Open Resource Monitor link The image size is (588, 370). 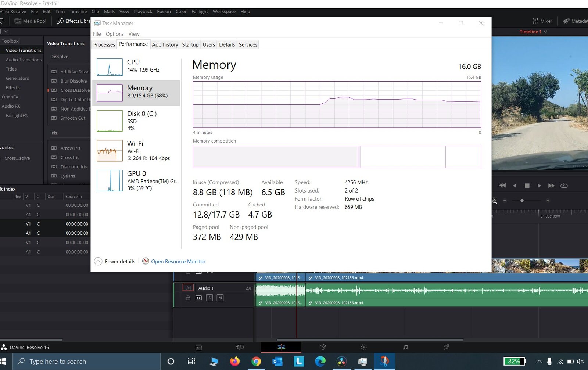[178, 261]
